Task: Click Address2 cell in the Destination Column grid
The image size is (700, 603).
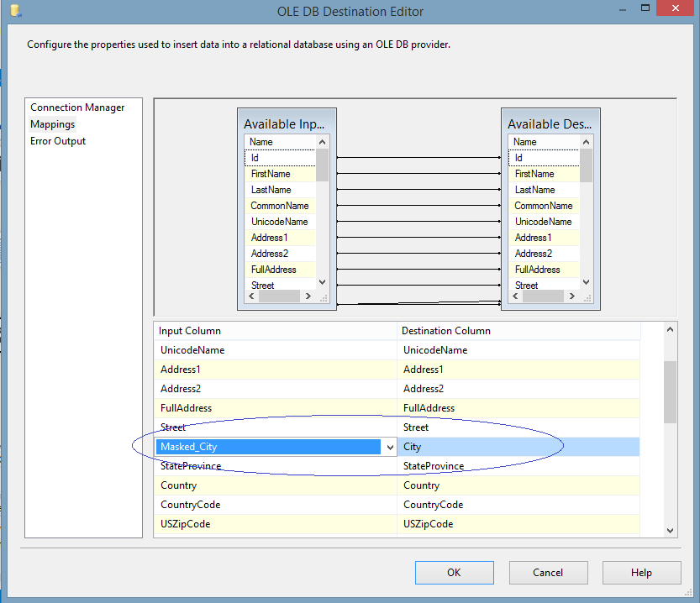Action: pyautogui.click(x=518, y=389)
